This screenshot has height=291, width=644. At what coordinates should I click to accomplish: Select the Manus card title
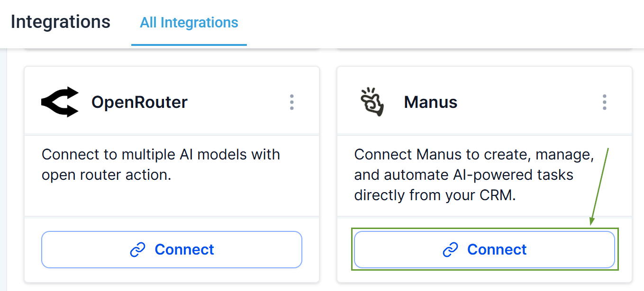(430, 102)
